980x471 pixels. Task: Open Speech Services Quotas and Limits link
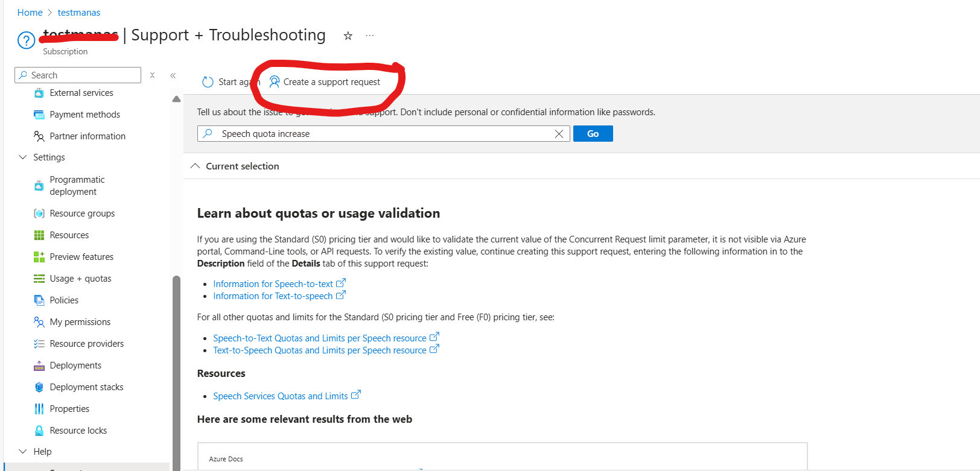pos(280,396)
